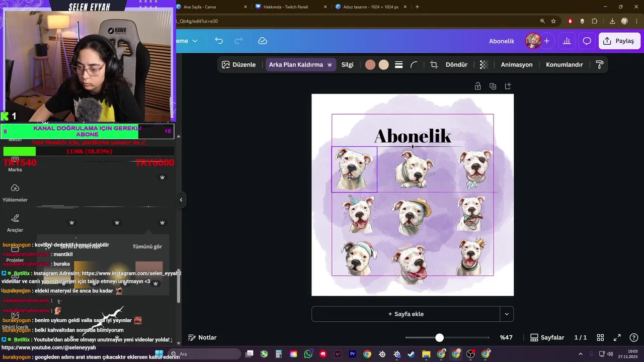Screen dimensions: 644x362
Task: Open the %47 zoom level menu
Action: [506, 337]
